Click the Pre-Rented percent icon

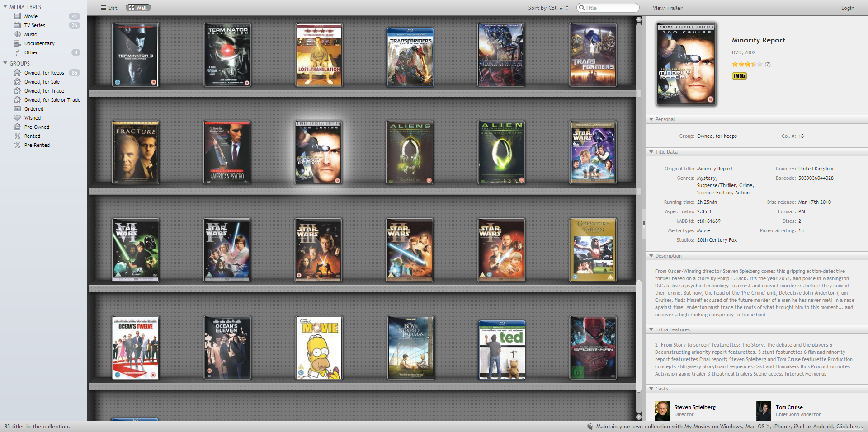tap(17, 145)
